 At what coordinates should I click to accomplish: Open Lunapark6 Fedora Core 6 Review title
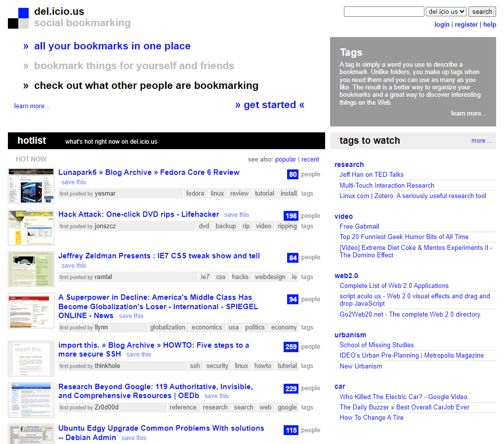(149, 172)
